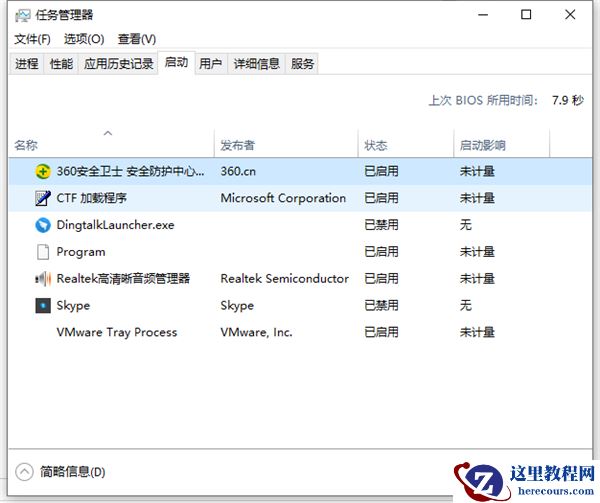Click the blank Program file icon
This screenshot has height=503, width=600.
[42, 252]
